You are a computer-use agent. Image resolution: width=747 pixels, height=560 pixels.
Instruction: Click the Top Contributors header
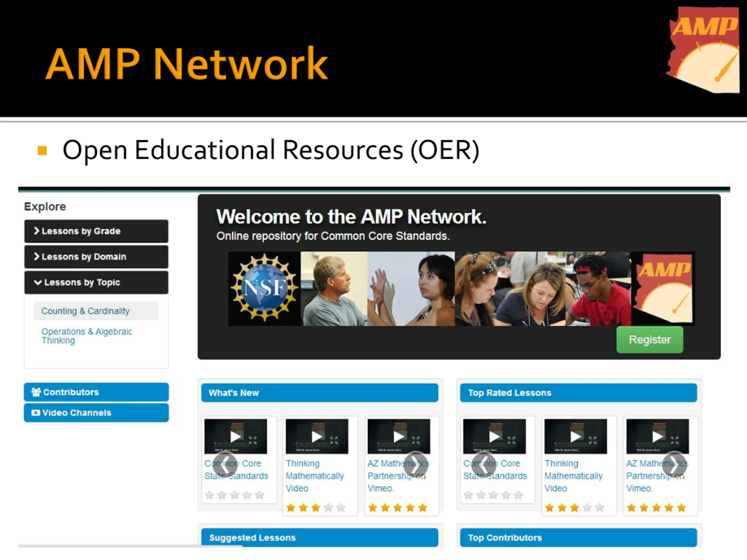(578, 538)
